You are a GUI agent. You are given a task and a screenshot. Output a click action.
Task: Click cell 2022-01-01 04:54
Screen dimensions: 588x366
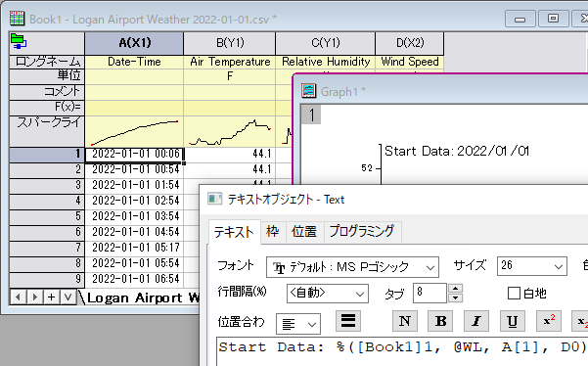[x=134, y=232]
